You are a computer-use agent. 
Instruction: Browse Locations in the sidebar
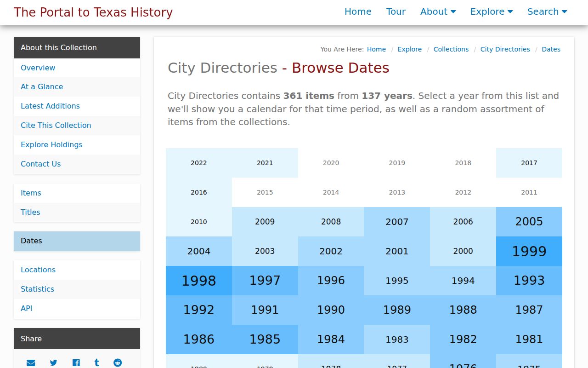[77, 270]
